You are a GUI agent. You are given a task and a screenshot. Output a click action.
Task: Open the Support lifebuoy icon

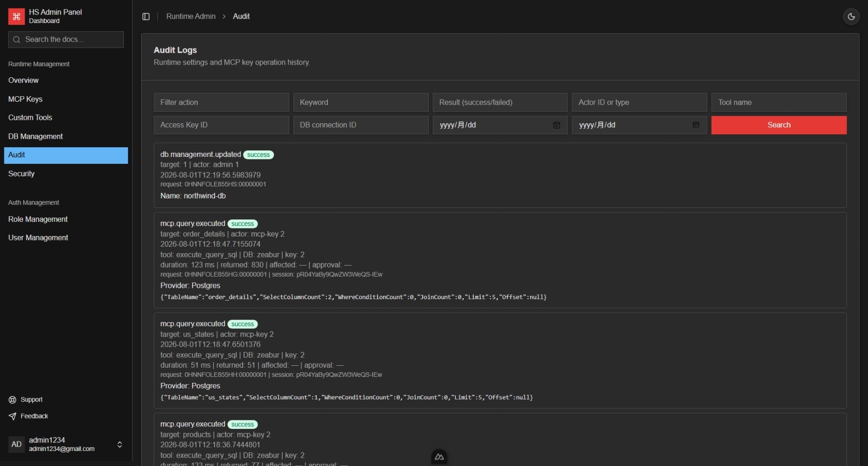13,400
